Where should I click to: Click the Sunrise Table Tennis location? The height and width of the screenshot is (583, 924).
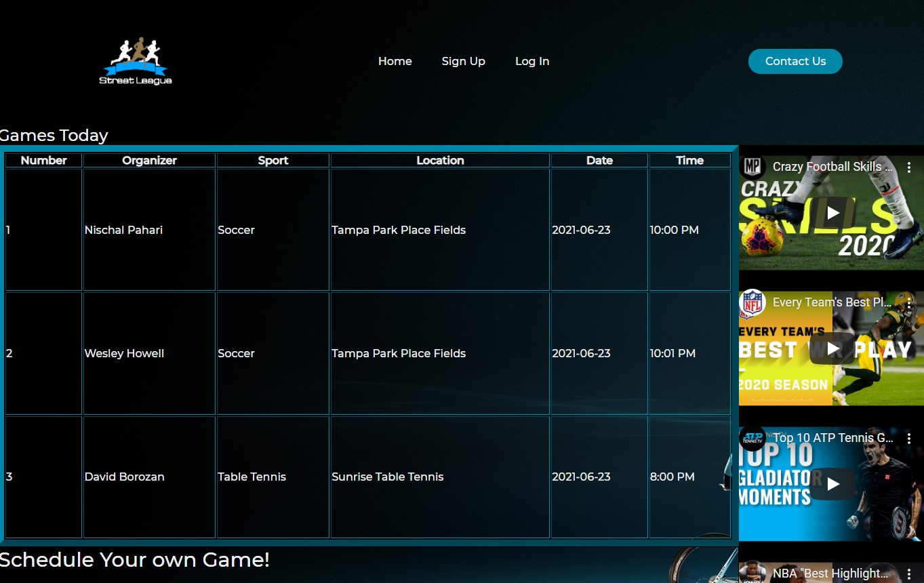(440, 477)
